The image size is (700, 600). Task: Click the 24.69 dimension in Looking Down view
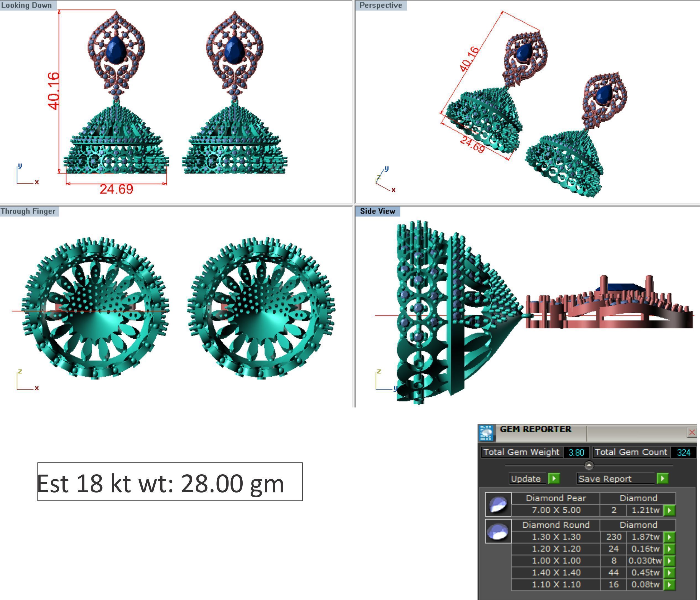tap(116, 189)
